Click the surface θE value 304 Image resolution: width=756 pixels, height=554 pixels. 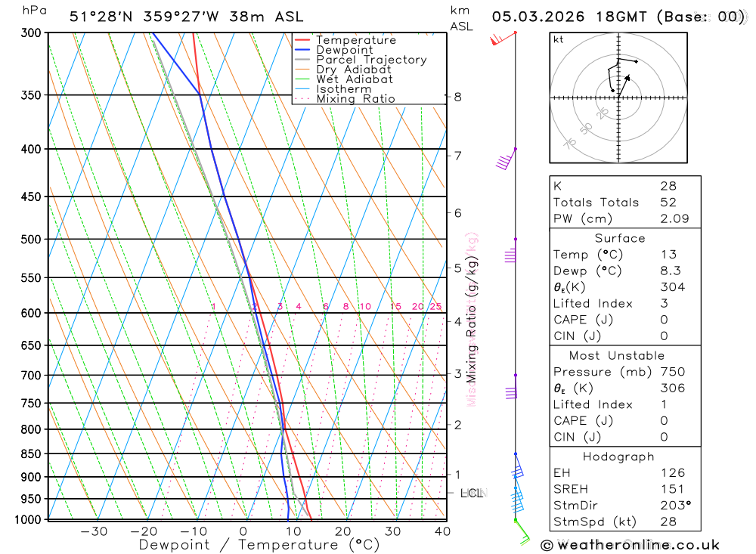coord(673,287)
